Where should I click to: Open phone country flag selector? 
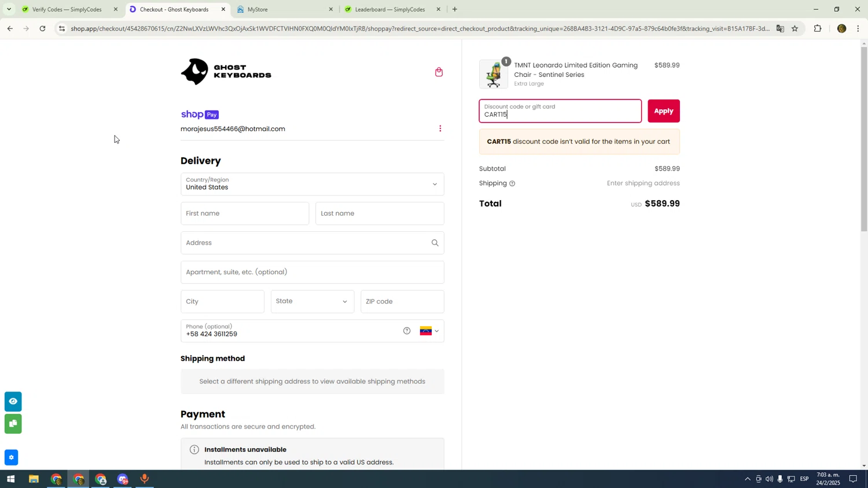(x=429, y=331)
